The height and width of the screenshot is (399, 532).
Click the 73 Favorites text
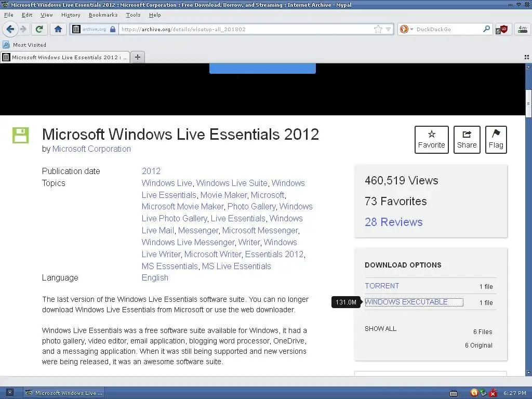(395, 201)
